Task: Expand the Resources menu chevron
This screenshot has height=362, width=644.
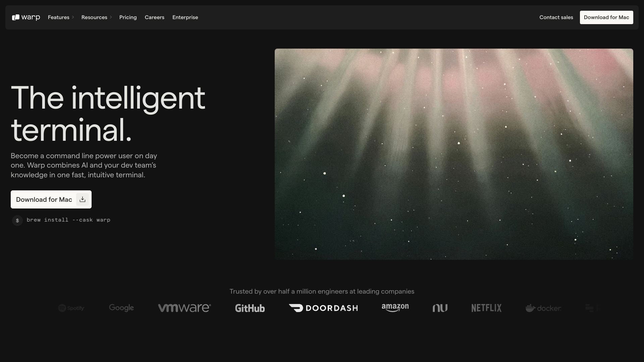Action: [x=111, y=17]
